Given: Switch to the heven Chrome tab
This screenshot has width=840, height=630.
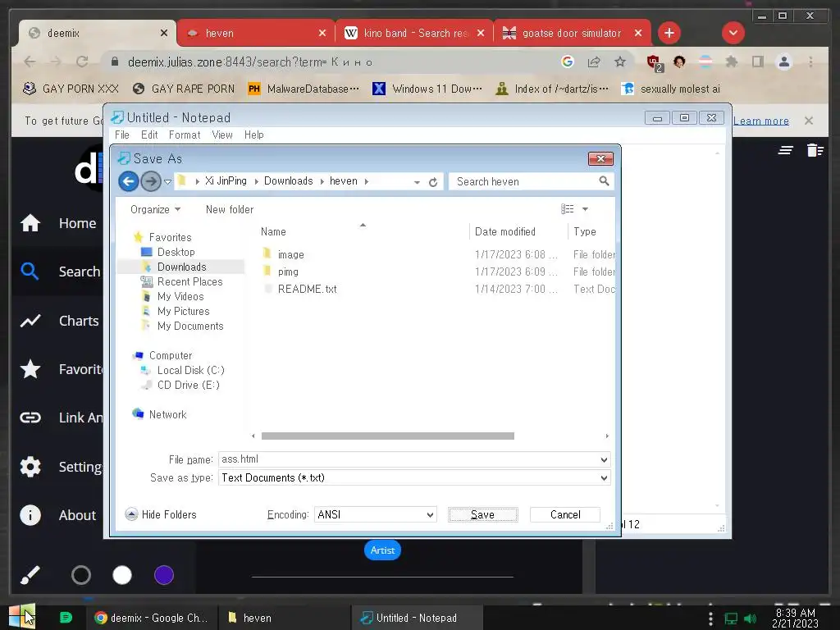Looking at the screenshot, I should pos(256,33).
